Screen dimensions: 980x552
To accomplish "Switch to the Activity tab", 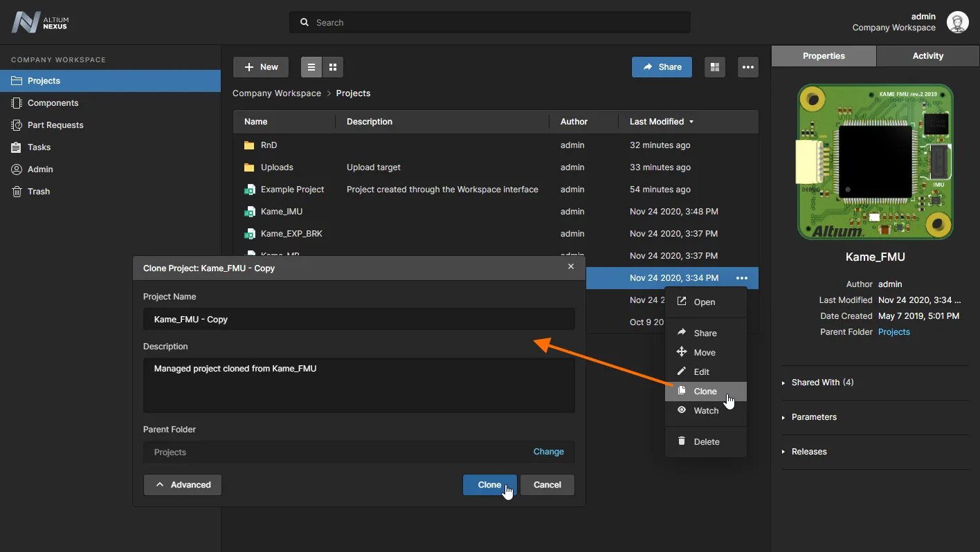I will point(928,56).
